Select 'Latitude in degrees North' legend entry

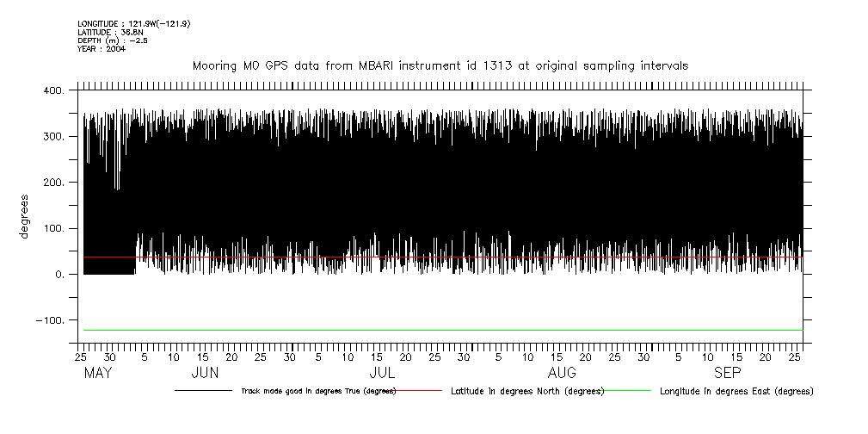[526, 391]
